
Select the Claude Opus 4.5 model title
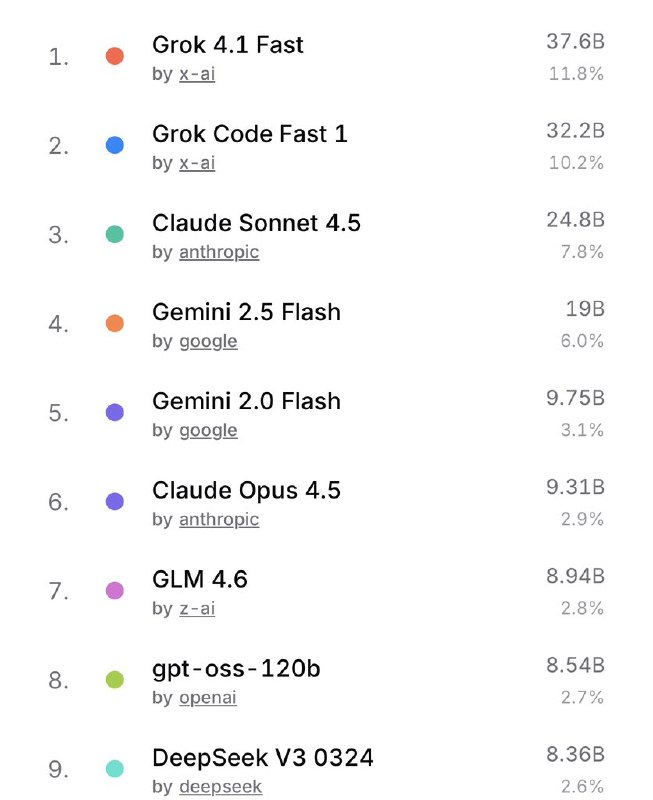246,490
